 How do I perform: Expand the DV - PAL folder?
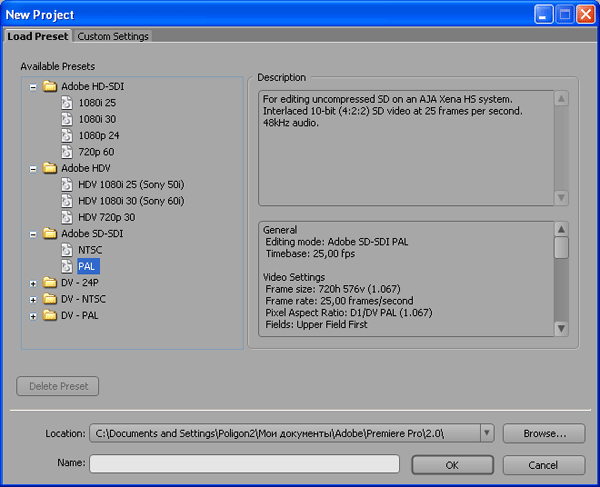(33, 315)
